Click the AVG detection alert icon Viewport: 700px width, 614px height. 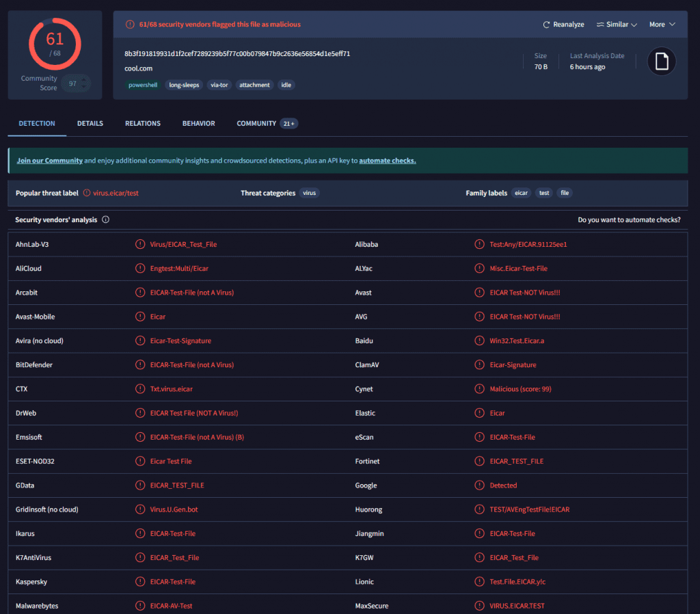pos(479,317)
